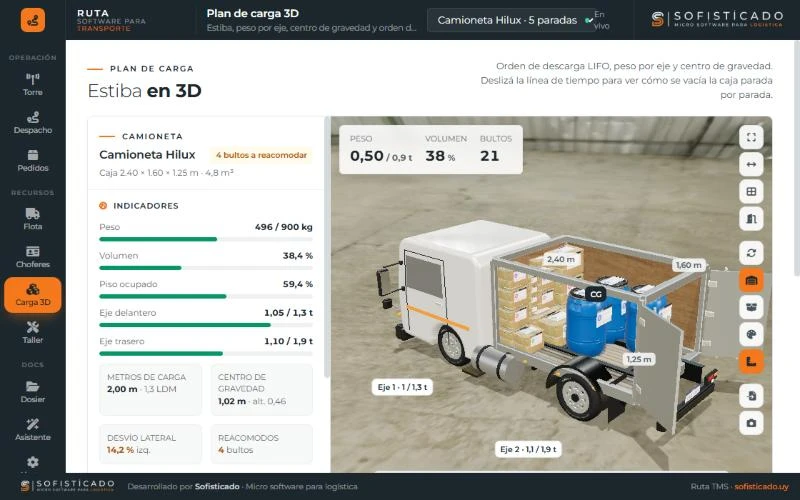Open settings gear in sidebar
Image resolution: width=800 pixels, height=500 pixels.
pyautogui.click(x=33, y=462)
